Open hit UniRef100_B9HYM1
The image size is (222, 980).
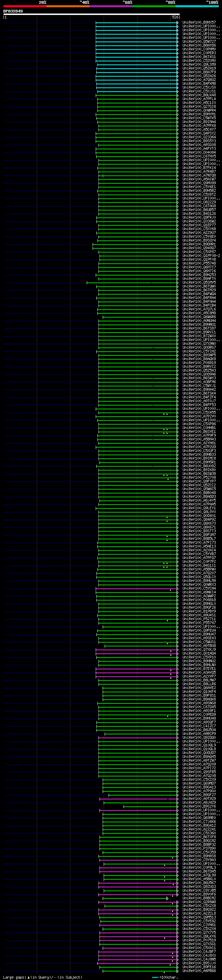(199, 114)
